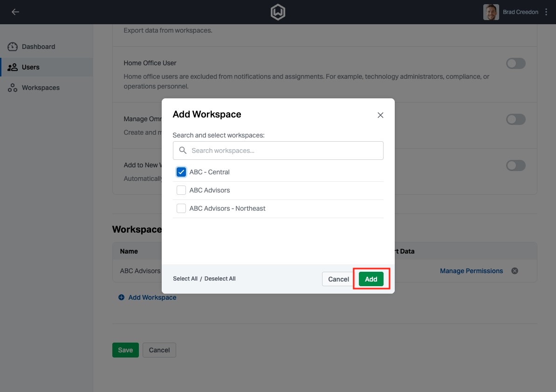The image size is (556, 392).
Task: Enable the Home Office User toggle
Action: (x=515, y=63)
